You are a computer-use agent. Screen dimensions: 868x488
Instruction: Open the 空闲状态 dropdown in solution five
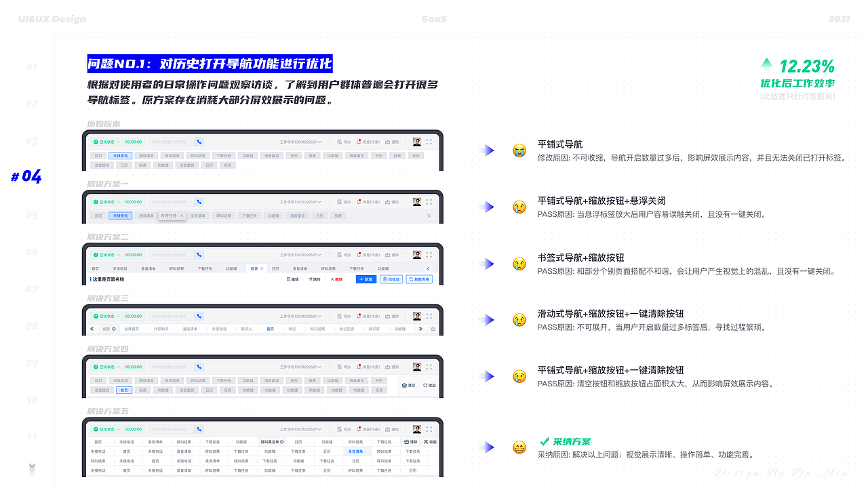point(106,429)
